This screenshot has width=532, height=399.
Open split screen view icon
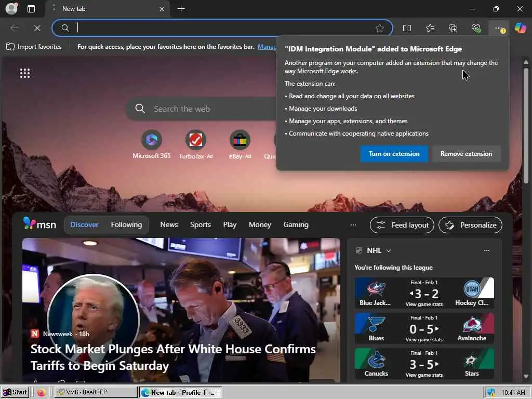(x=407, y=28)
